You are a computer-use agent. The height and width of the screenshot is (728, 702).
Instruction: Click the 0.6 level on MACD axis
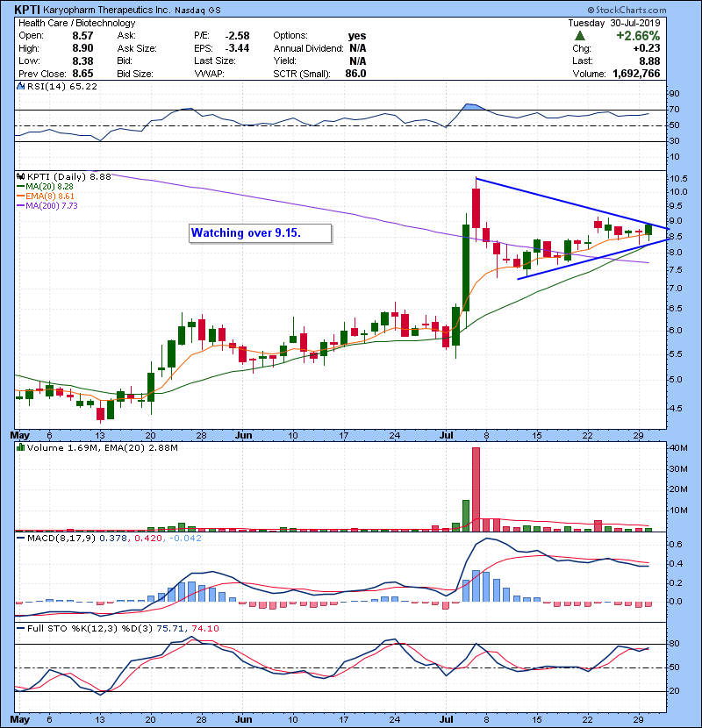pyautogui.click(x=676, y=544)
